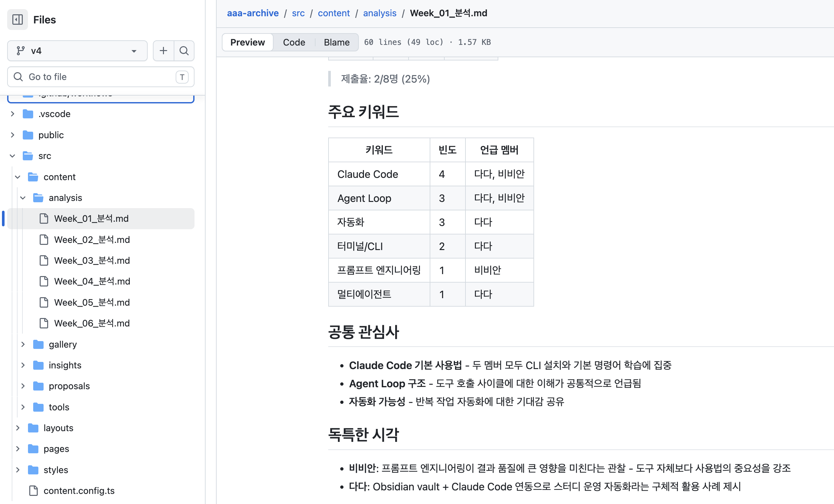Image resolution: width=834 pixels, height=504 pixels.
Task: Click the pages folder icon
Action: (33, 449)
